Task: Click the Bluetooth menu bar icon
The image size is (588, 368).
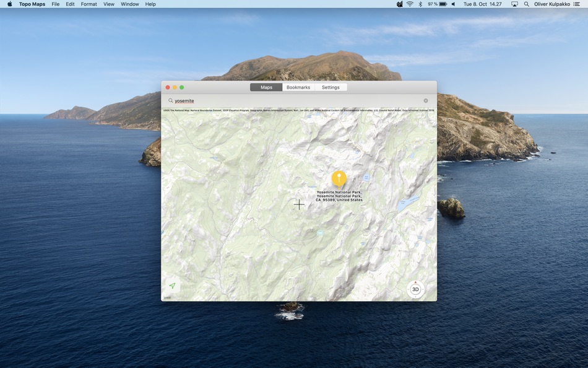Action: tap(420, 4)
